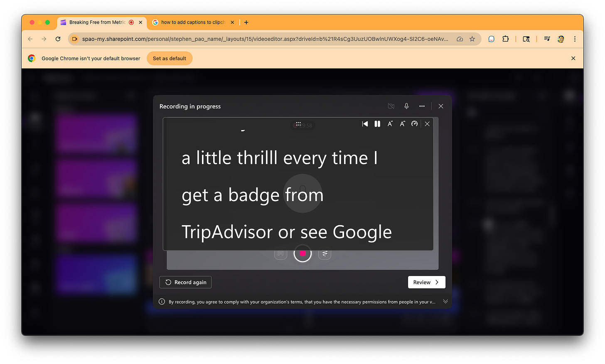This screenshot has height=364, width=605.
Task: Bookmark this page with star icon
Action: [472, 39]
